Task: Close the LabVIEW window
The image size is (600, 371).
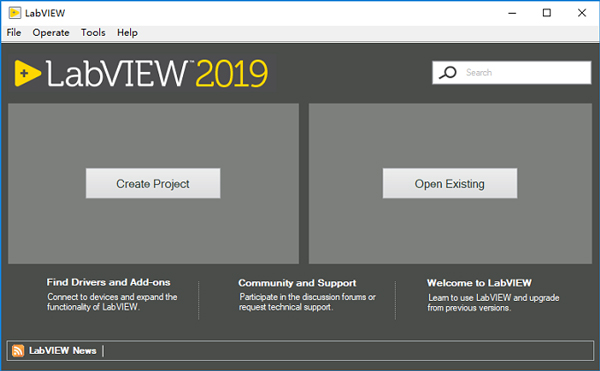Action: click(x=582, y=13)
